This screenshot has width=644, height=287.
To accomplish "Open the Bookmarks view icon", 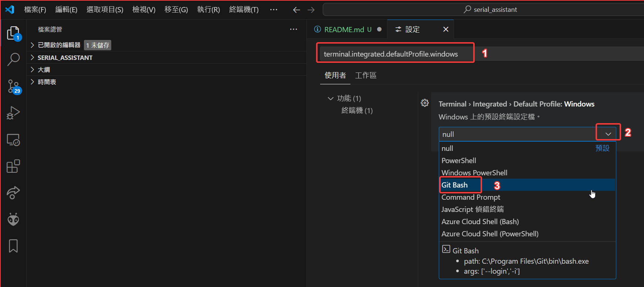I will 13,246.
